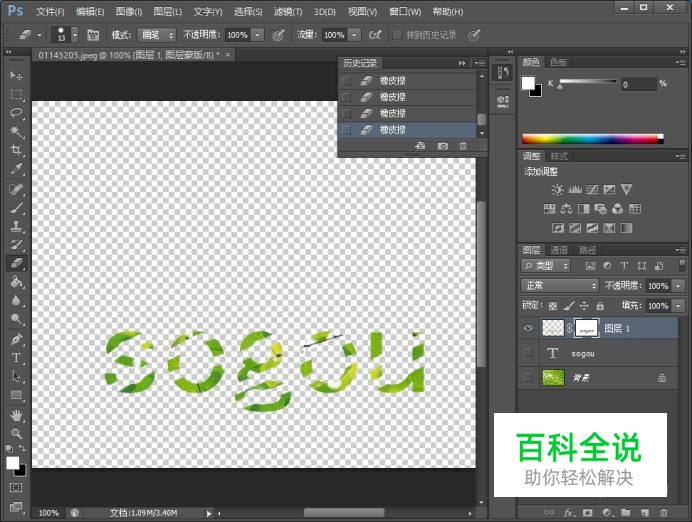
Task: Select the Horizontal Type tool
Action: point(16,358)
